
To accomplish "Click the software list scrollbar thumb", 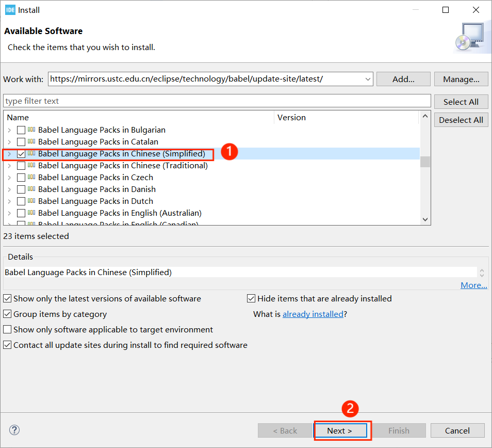I will click(x=425, y=162).
